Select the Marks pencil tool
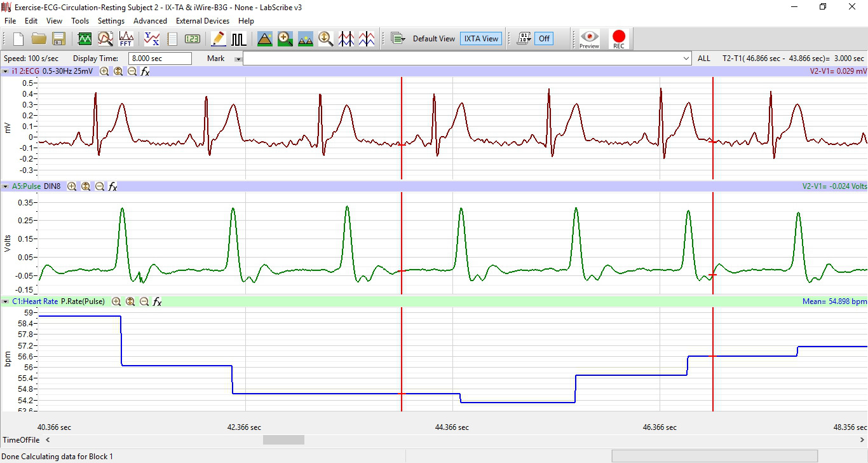This screenshot has width=868, height=463. 217,39
